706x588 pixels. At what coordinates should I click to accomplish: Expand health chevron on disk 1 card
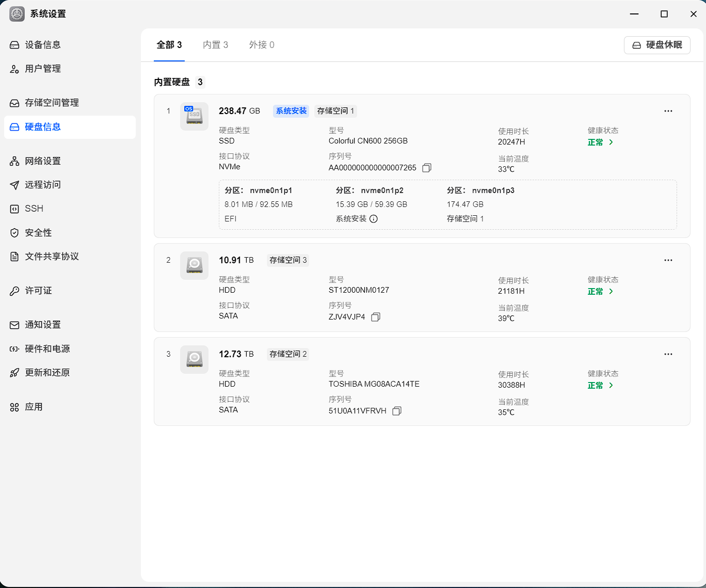coord(611,142)
